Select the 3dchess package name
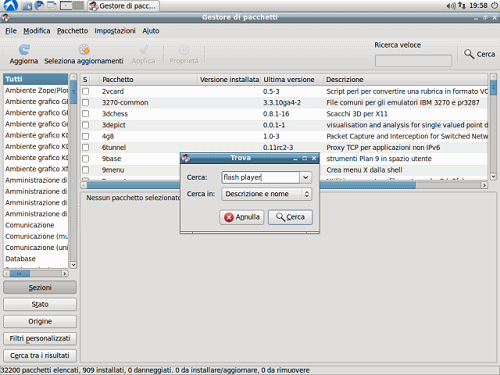The image size is (500, 375). 115,114
